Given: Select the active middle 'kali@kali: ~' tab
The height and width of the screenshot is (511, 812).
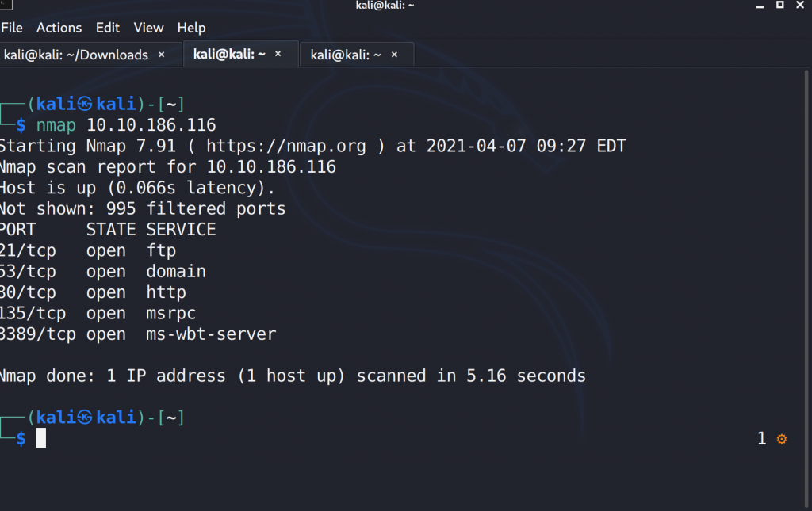Looking at the screenshot, I should (x=230, y=55).
